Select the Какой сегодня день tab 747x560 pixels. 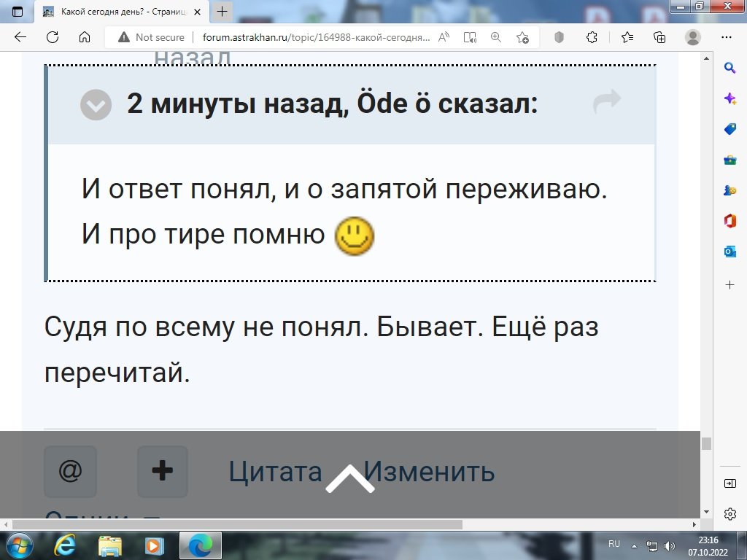(124, 11)
